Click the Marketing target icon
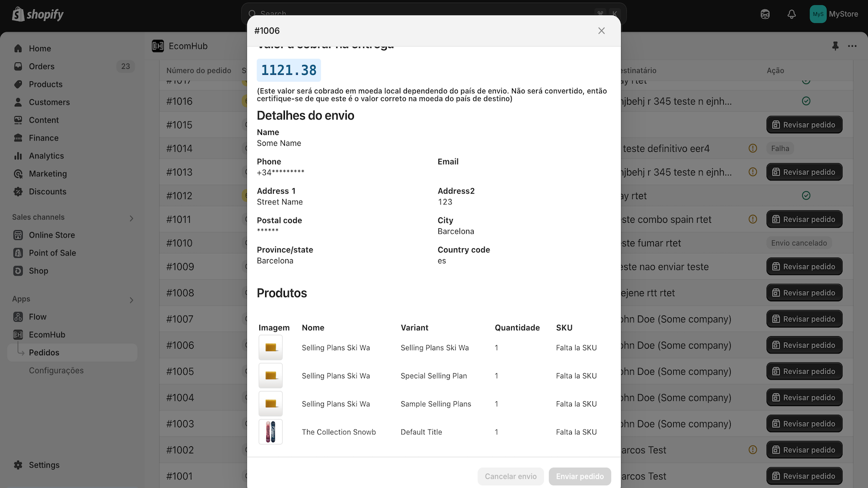 point(18,174)
